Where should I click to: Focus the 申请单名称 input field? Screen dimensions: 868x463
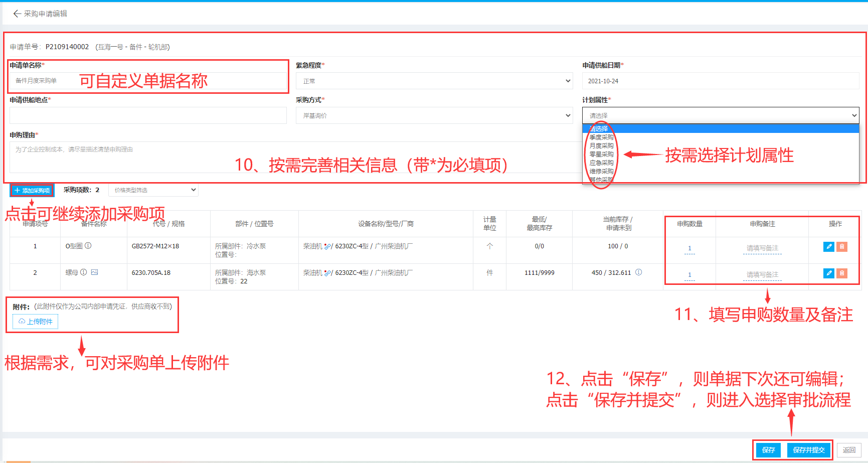coord(148,81)
